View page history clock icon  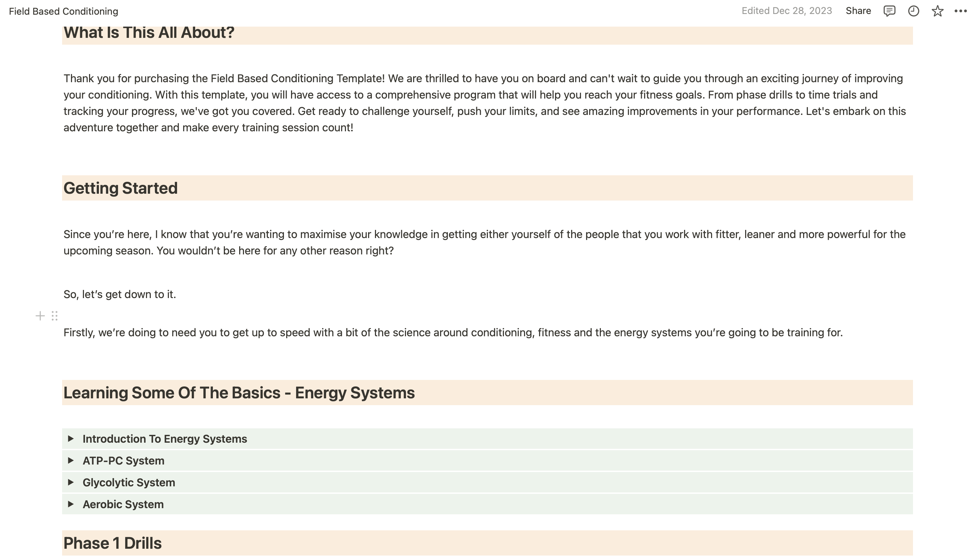click(x=913, y=11)
